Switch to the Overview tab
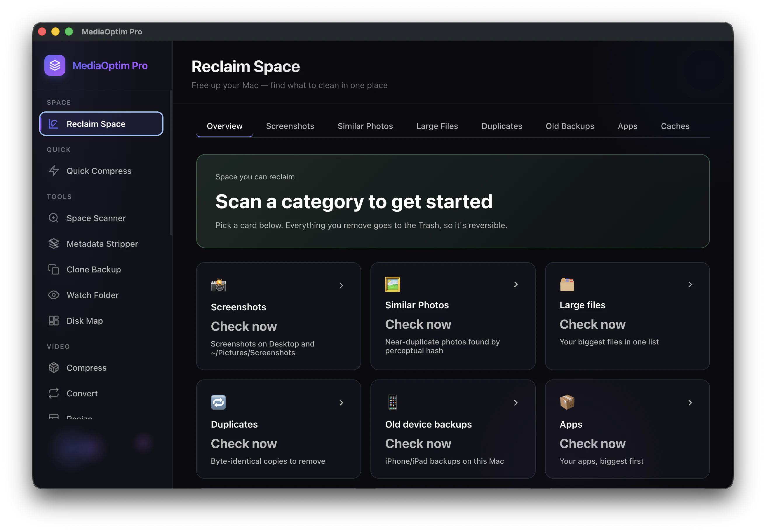Viewport: 766px width, 532px height. 224,126
